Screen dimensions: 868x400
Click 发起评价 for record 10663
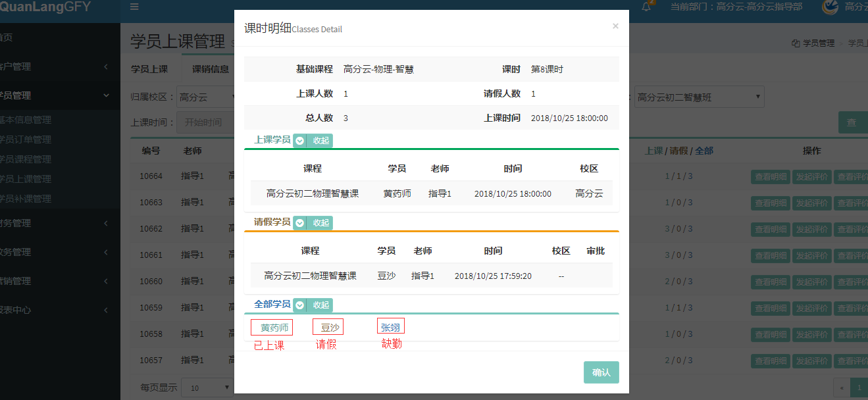pos(811,203)
